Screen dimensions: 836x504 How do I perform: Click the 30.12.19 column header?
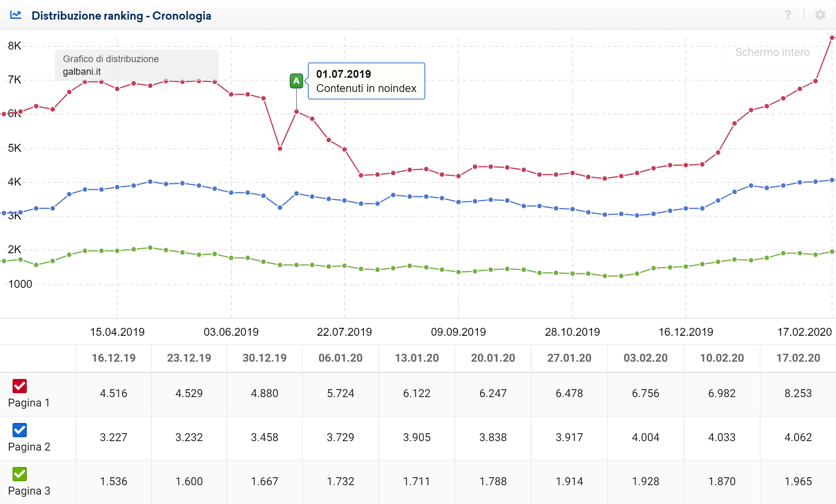pyautogui.click(x=265, y=358)
